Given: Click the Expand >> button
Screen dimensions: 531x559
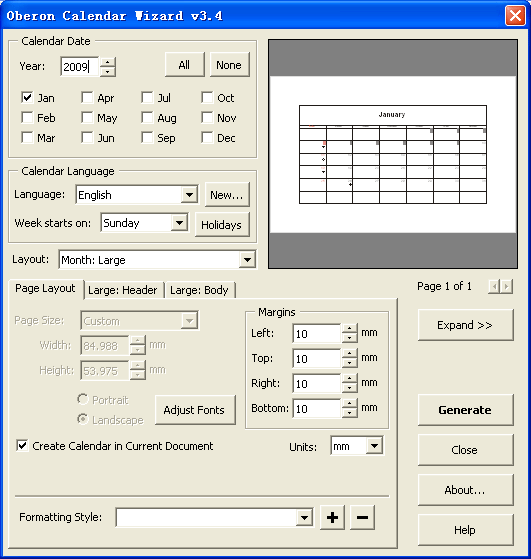Looking at the screenshot, I should pos(465,325).
